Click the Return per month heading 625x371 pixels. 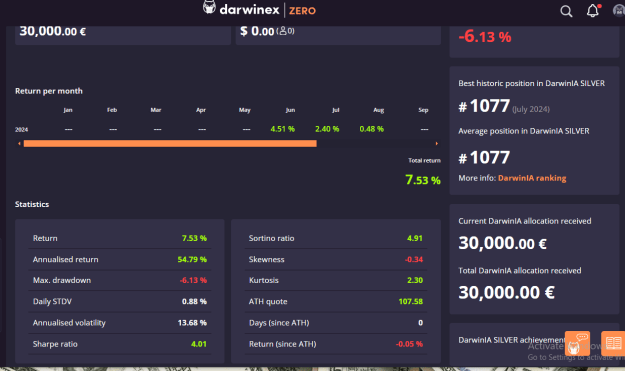click(49, 91)
